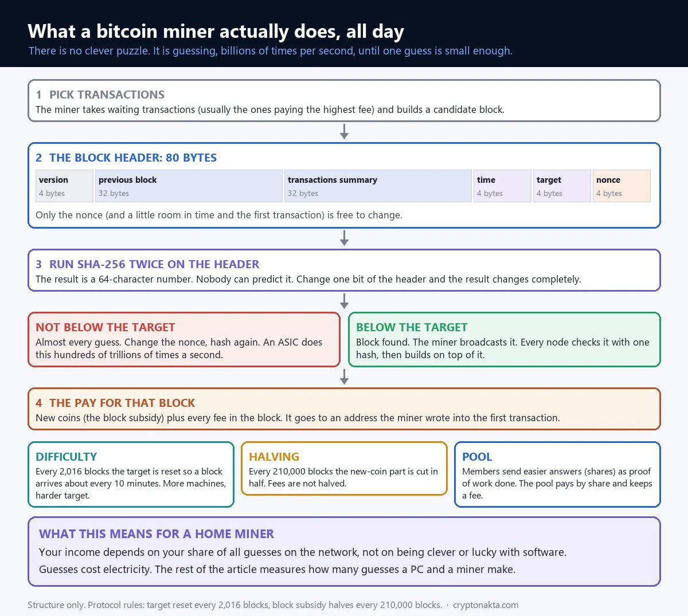688x616 pixels.
Task: Click the "cryptonakta.com" source credit
Action: 486,605
